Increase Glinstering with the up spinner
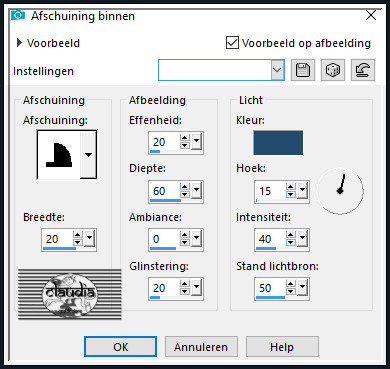The height and width of the screenshot is (369, 390). [185, 284]
